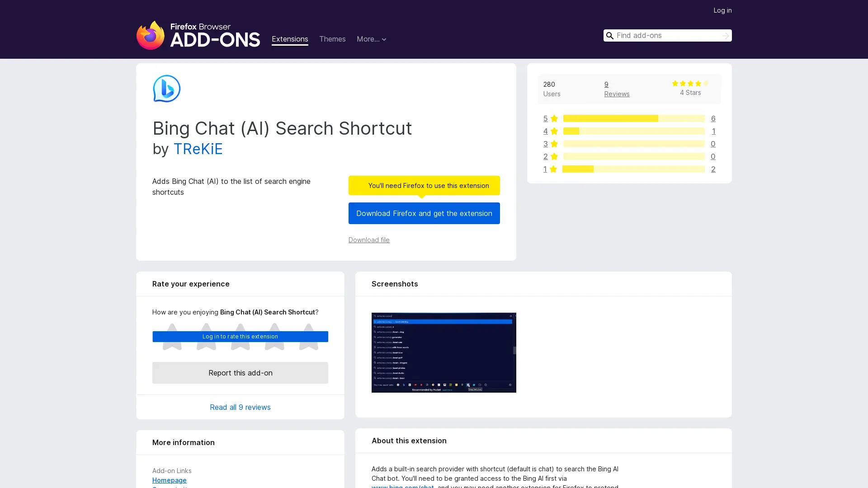868x488 pixels.
Task: Click the star icon beside the 5-star row
Action: [554, 118]
